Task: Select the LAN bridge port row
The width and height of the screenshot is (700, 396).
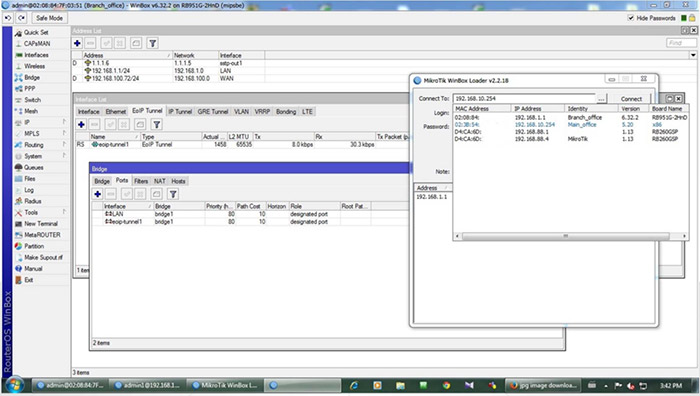Action: [250, 214]
